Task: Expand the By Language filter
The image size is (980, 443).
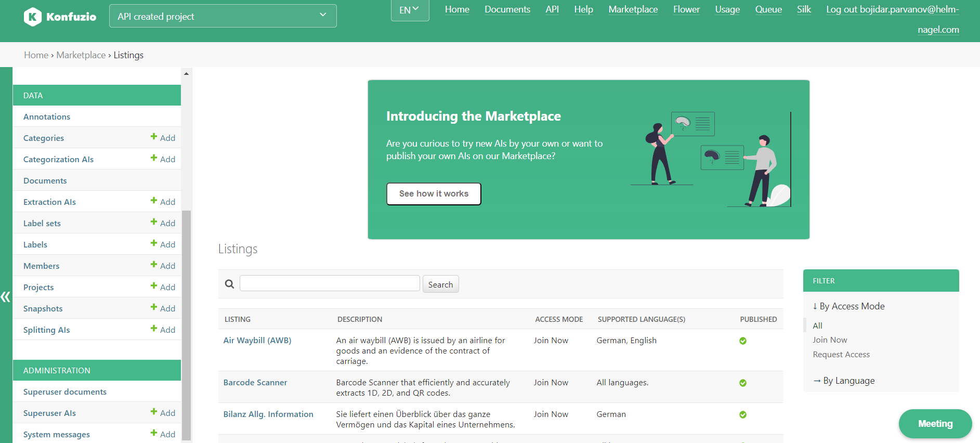Action: point(844,381)
